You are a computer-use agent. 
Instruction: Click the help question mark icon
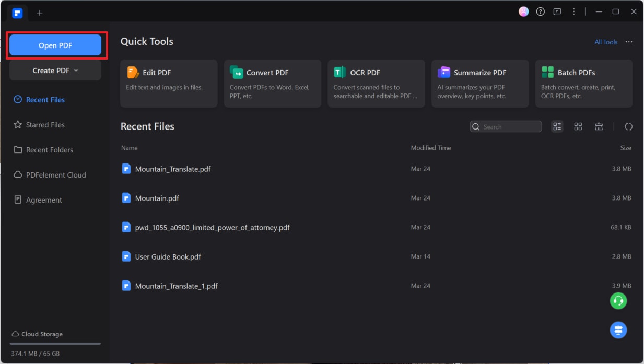[541, 11]
